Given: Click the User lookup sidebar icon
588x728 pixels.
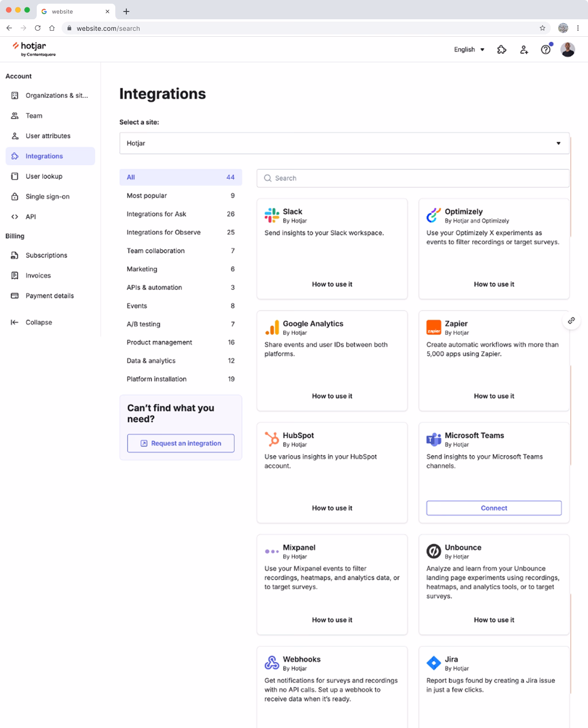Looking at the screenshot, I should (x=15, y=176).
